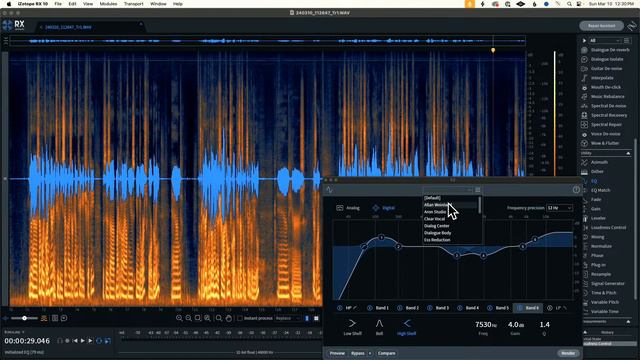
Task: Switch EQ to Analog mode
Action: click(x=348, y=208)
